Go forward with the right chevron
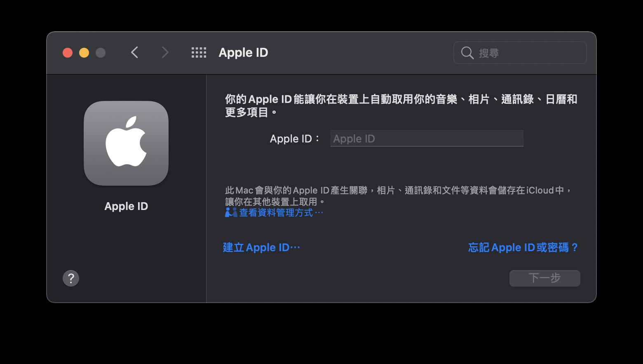643x364 pixels. 165,53
